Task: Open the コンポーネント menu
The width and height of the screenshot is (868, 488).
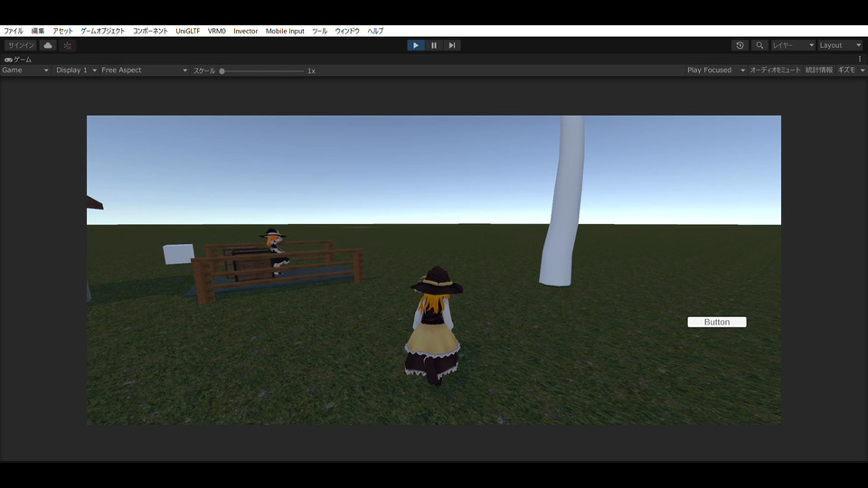Action: [x=150, y=31]
